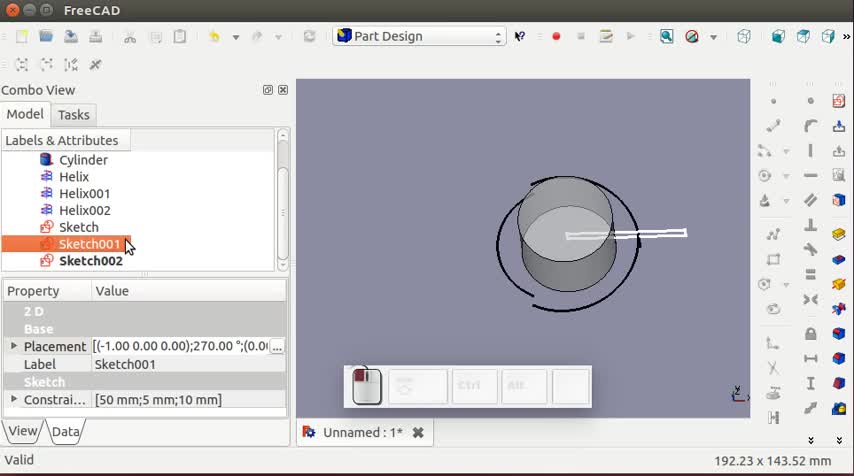Screen dimensions: 854x476
Task: Click vertical distance constraint icon
Action: click(810, 384)
